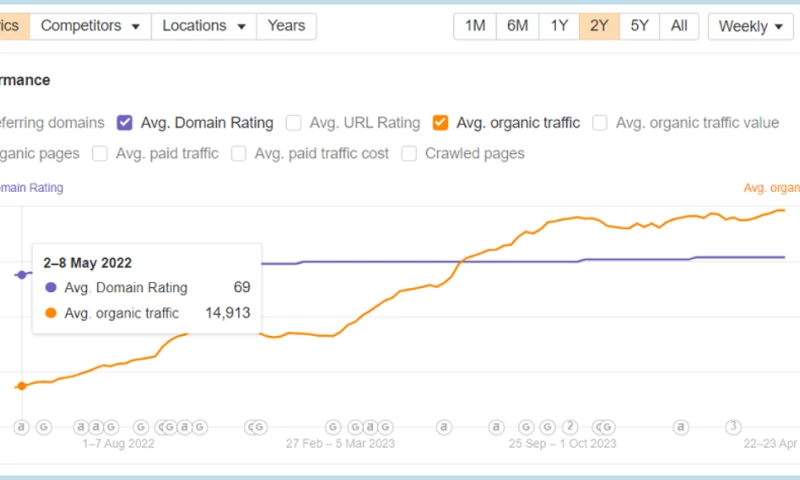Image resolution: width=800 pixels, height=480 pixels.
Task: Click the lone 'a' marker right of 1–7 Aug 2022 label
Action: click(185, 426)
